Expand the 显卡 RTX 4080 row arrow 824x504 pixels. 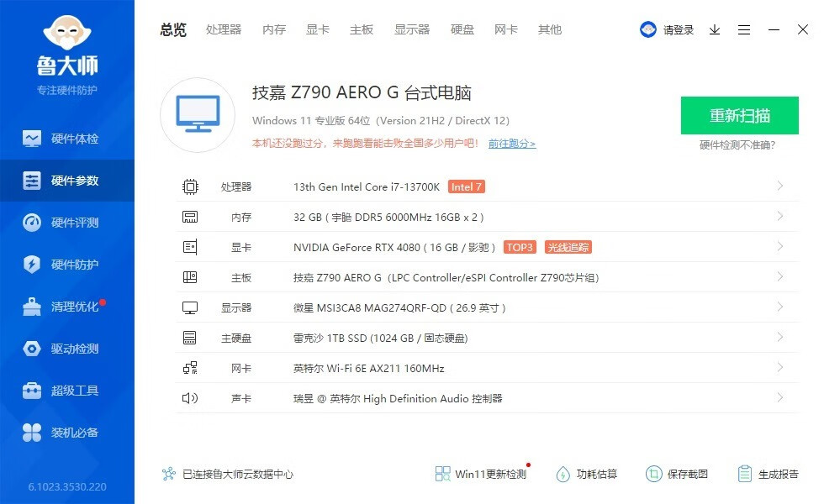coord(780,247)
